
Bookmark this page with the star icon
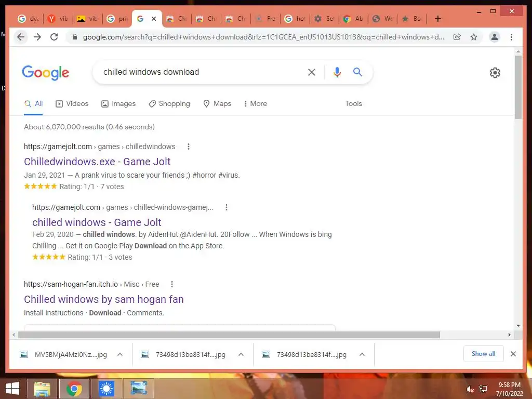(474, 37)
